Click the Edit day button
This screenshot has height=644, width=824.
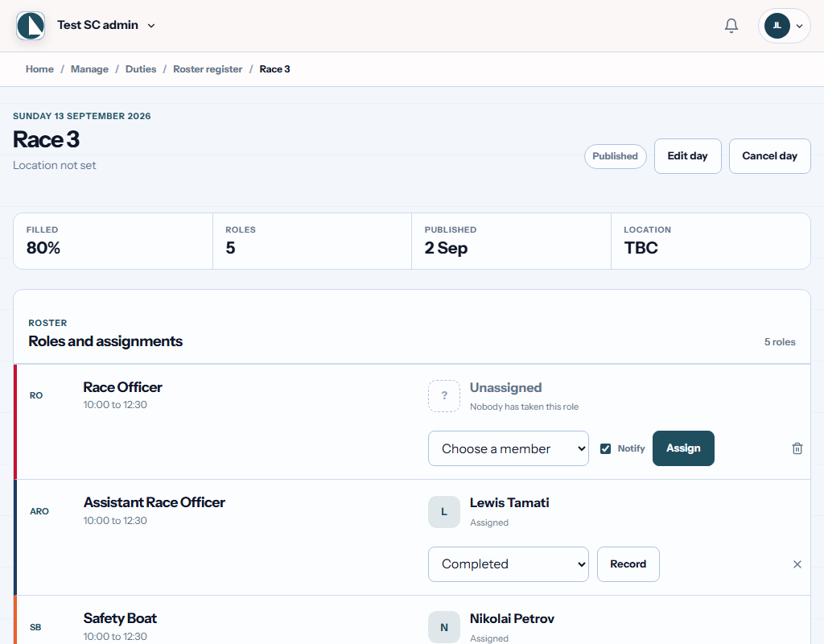click(x=687, y=156)
